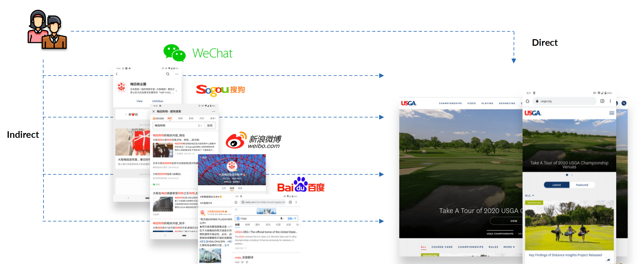Open the hamburger menu on mobile USGA site

[612, 113]
